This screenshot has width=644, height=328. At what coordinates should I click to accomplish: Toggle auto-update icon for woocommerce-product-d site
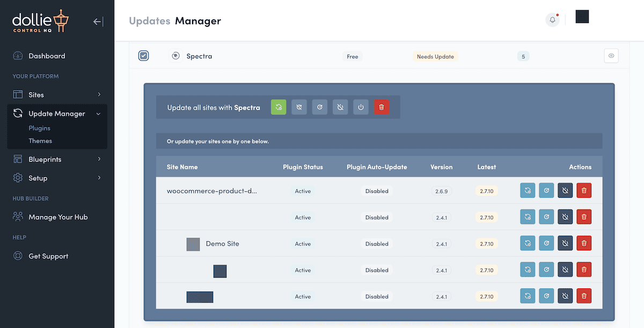(546, 190)
